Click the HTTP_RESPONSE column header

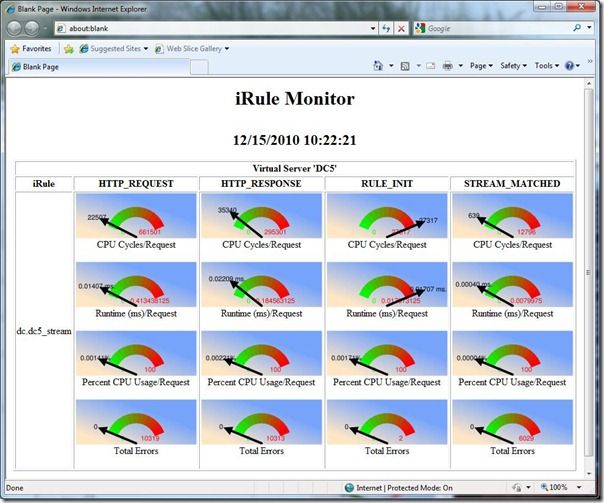click(x=261, y=184)
